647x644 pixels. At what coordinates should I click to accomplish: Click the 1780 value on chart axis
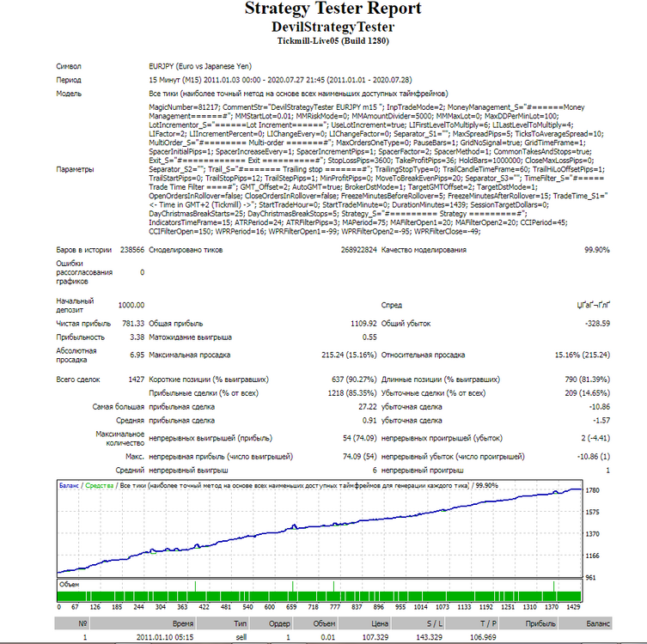[x=593, y=490]
